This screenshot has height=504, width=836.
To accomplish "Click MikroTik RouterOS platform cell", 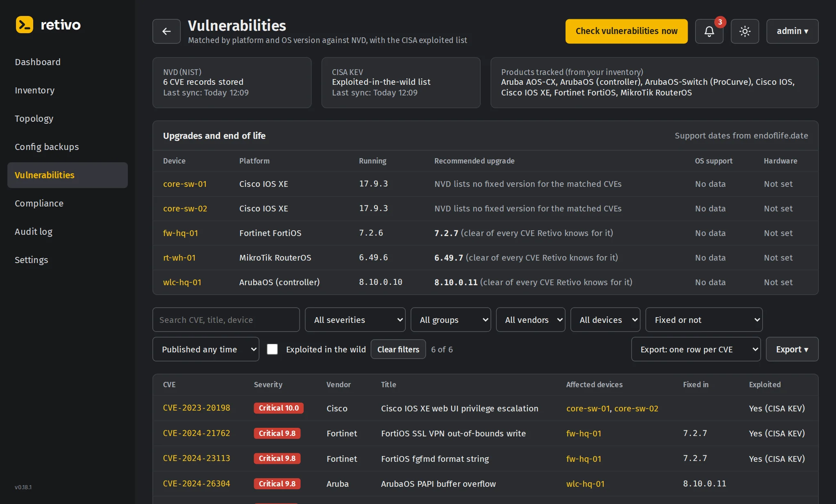I will click(x=275, y=258).
